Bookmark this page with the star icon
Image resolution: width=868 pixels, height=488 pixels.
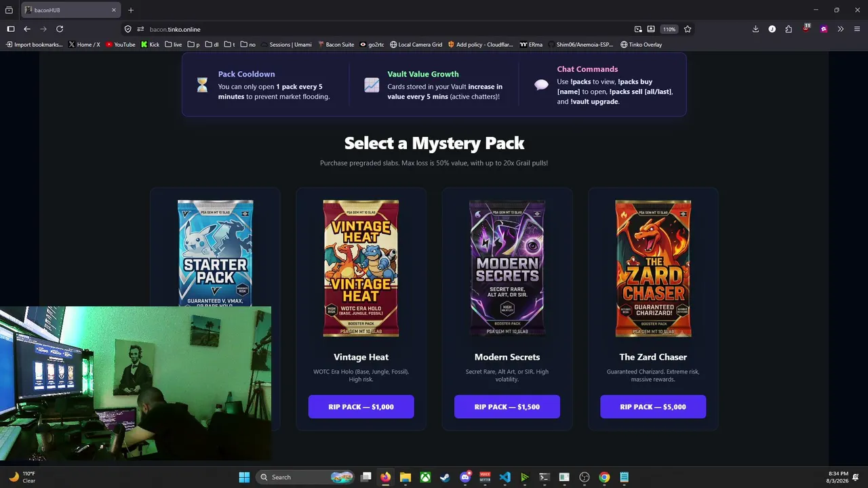point(688,29)
